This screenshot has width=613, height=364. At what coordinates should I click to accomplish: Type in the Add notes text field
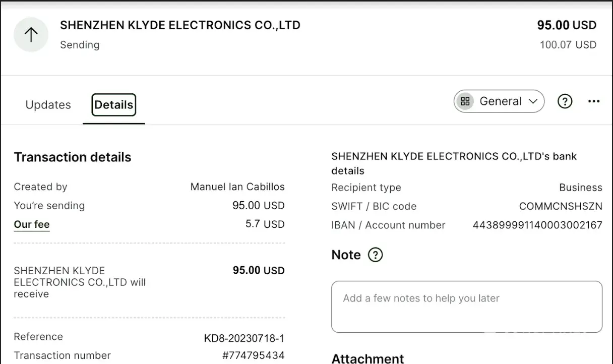466,307
